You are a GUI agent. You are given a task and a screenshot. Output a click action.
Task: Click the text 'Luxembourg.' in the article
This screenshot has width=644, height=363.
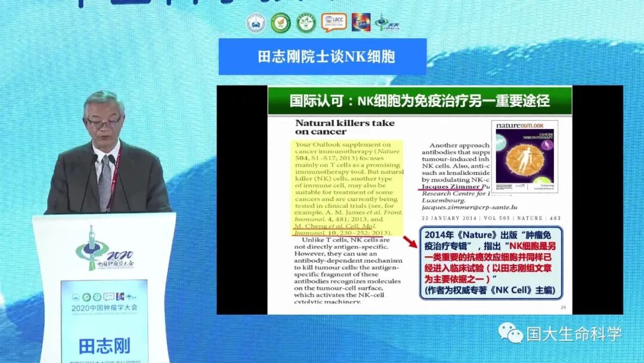click(x=444, y=200)
